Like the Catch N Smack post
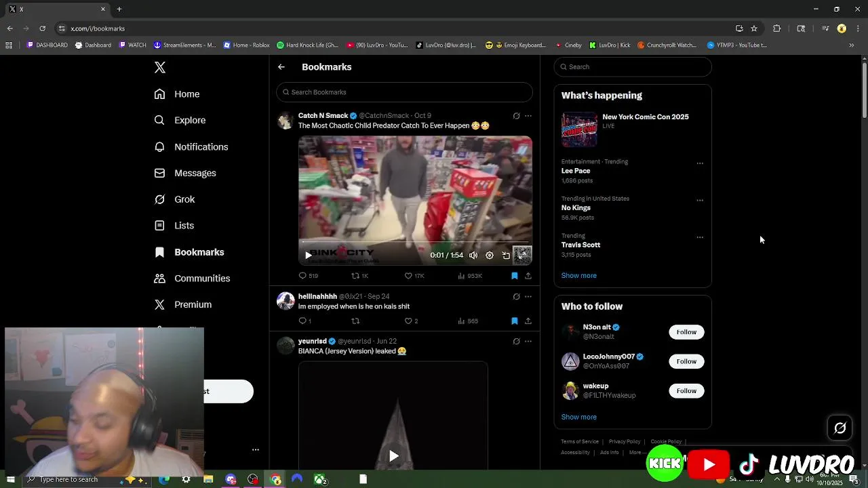868x488 pixels. pos(414,276)
